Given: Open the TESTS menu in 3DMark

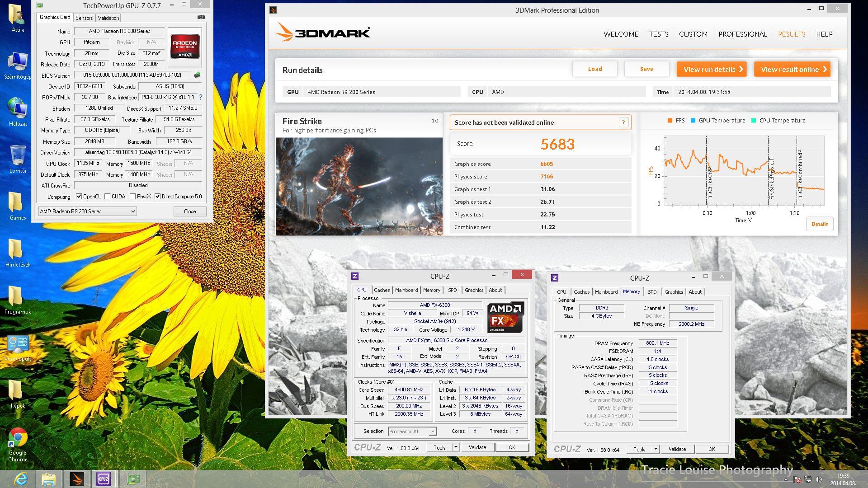Looking at the screenshot, I should (658, 34).
